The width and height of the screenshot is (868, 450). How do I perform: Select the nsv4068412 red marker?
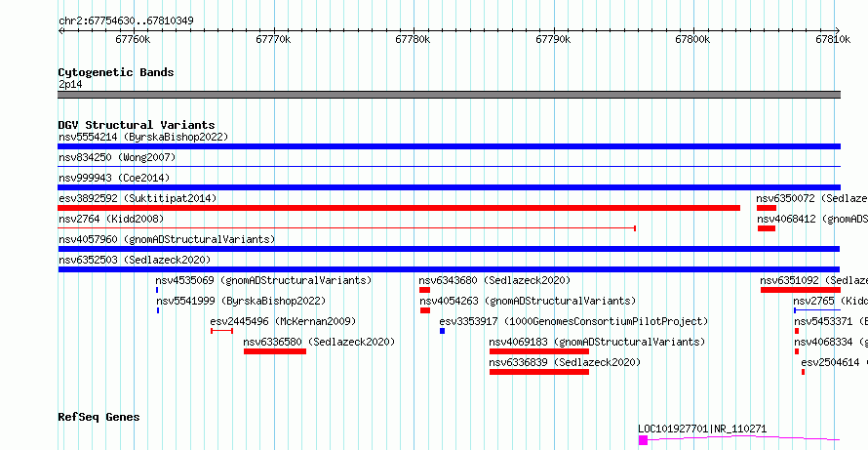(767, 228)
